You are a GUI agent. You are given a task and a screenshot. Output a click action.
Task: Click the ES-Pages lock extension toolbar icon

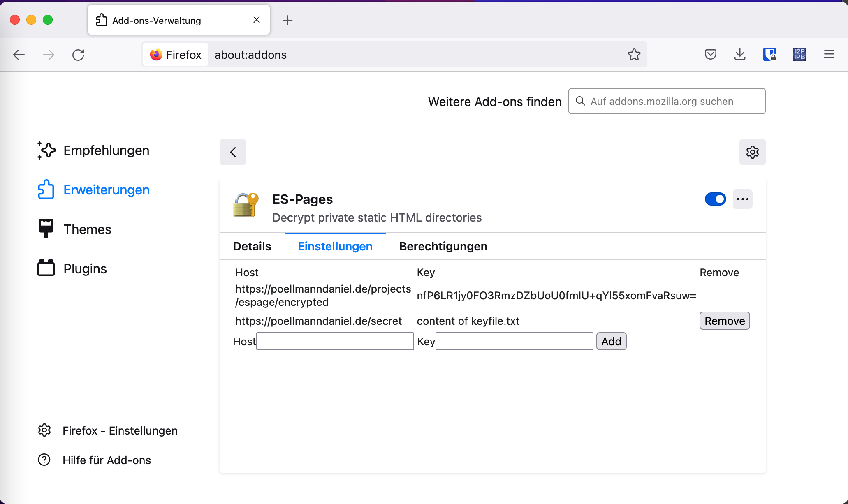(x=769, y=54)
